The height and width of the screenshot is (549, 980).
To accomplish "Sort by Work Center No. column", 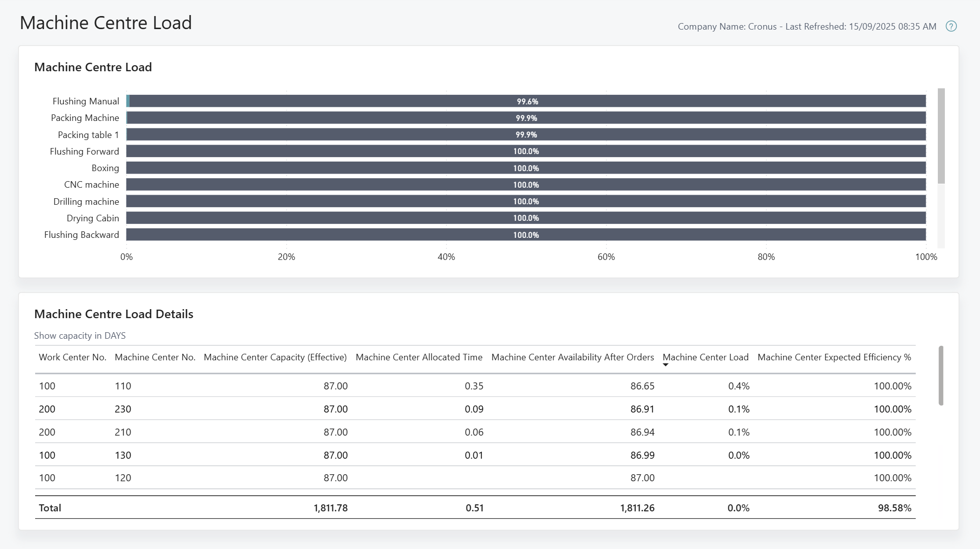I will (72, 357).
